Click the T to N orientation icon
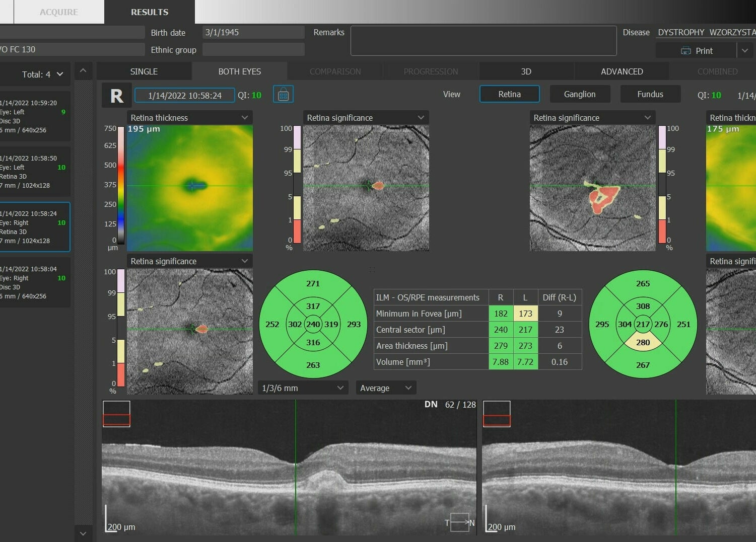Viewport: 756px width, 542px height. (x=459, y=522)
